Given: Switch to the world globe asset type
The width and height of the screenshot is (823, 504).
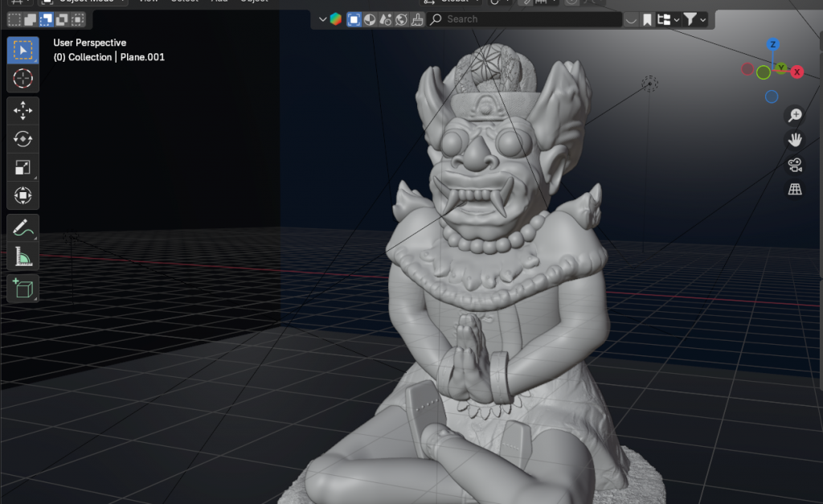Looking at the screenshot, I should (402, 19).
